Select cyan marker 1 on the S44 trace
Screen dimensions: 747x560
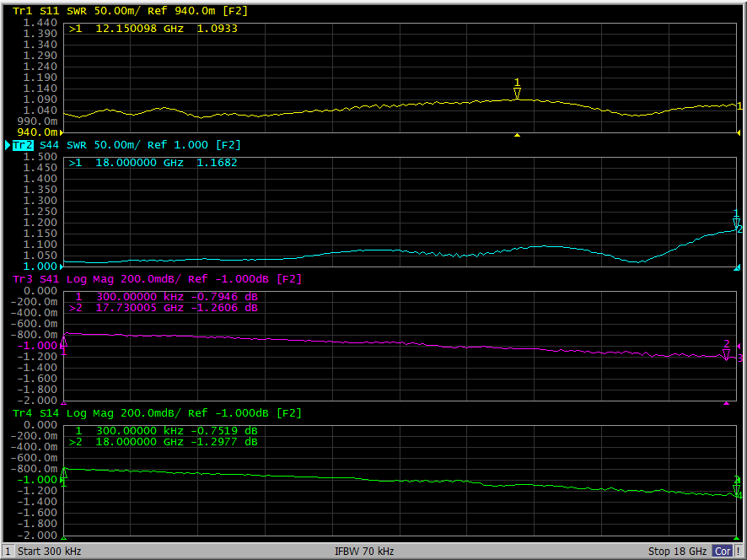(x=736, y=222)
